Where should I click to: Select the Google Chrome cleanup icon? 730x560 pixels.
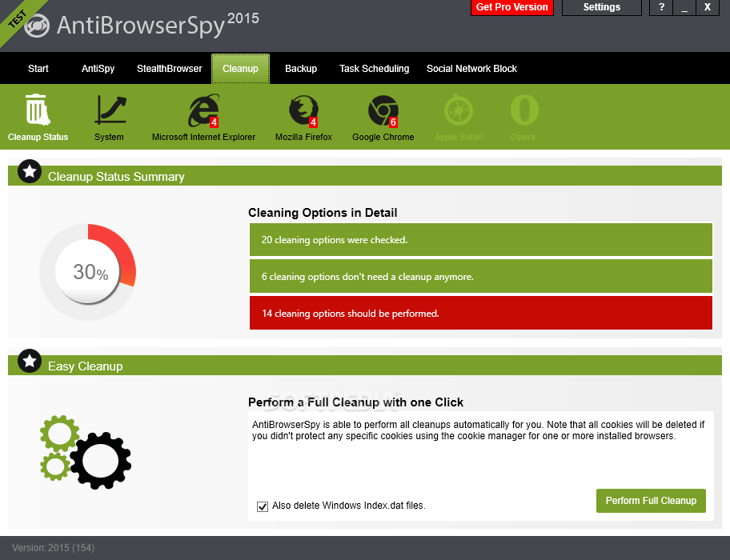pos(383,111)
